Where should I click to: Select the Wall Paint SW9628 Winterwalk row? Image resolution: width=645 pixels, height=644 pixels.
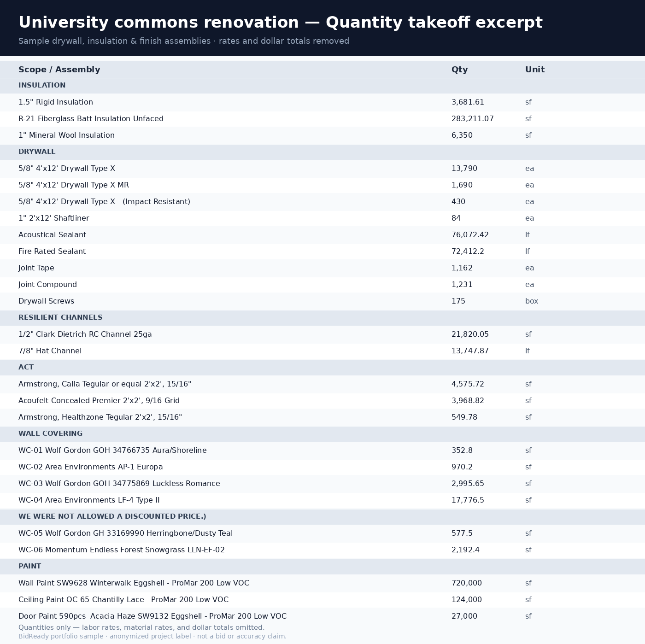322,583
